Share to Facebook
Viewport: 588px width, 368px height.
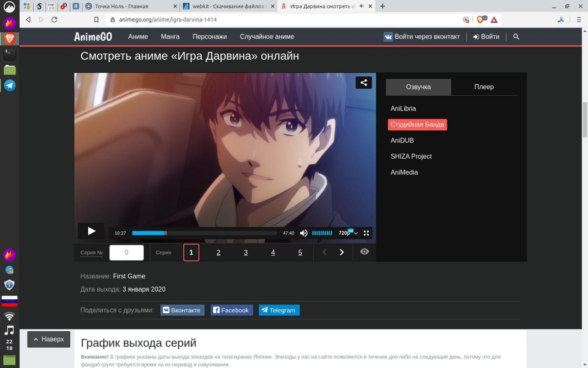point(232,310)
